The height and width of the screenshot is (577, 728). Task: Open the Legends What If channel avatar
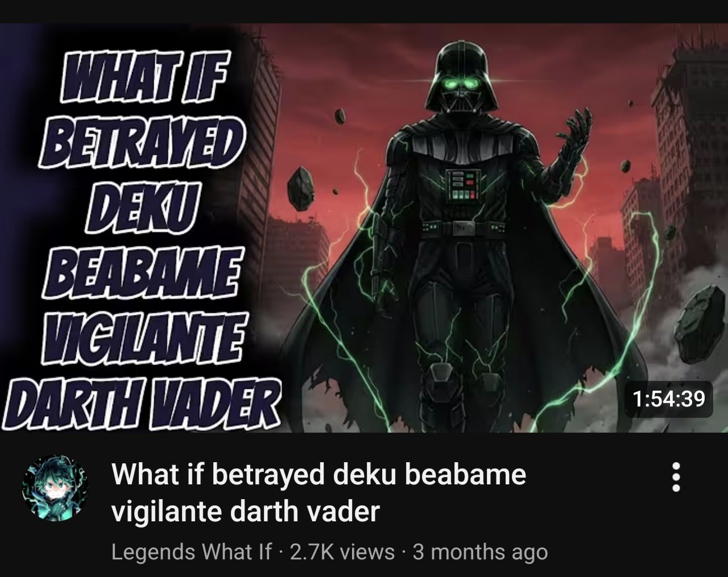coord(56,487)
